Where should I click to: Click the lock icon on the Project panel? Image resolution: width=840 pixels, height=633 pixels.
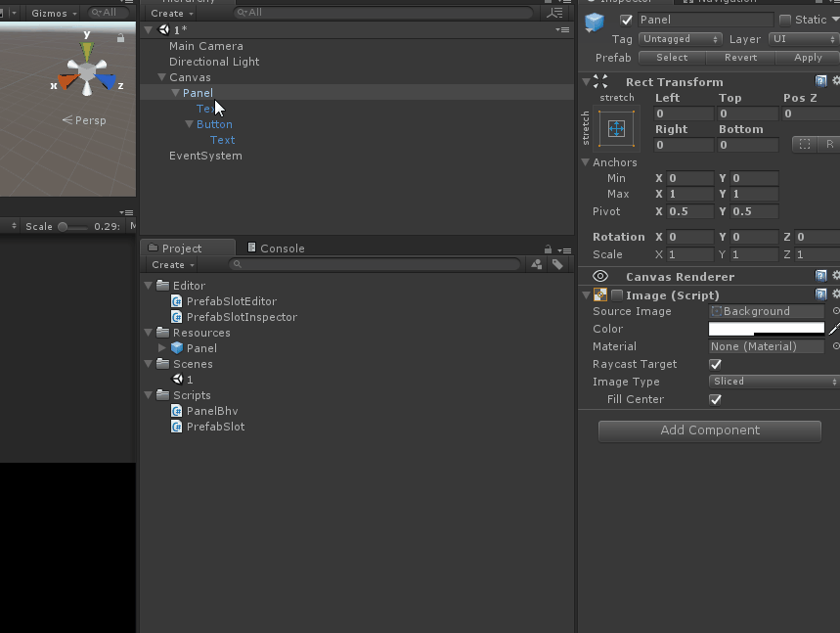[x=547, y=248]
